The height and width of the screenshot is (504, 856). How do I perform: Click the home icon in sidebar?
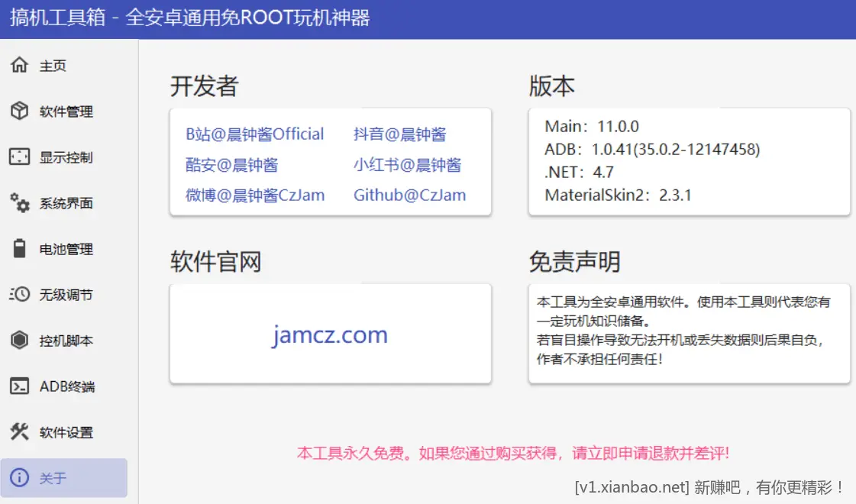pos(19,66)
